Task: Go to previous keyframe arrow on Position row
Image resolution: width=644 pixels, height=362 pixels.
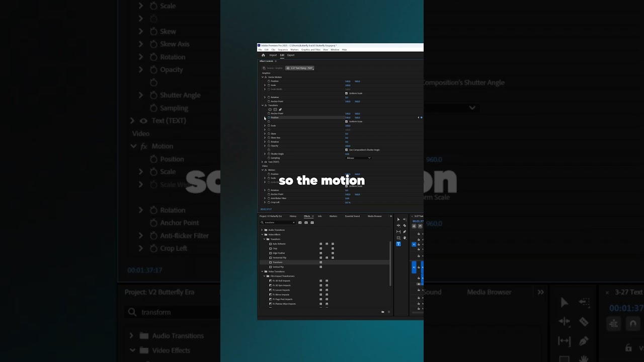Action: click(x=418, y=118)
